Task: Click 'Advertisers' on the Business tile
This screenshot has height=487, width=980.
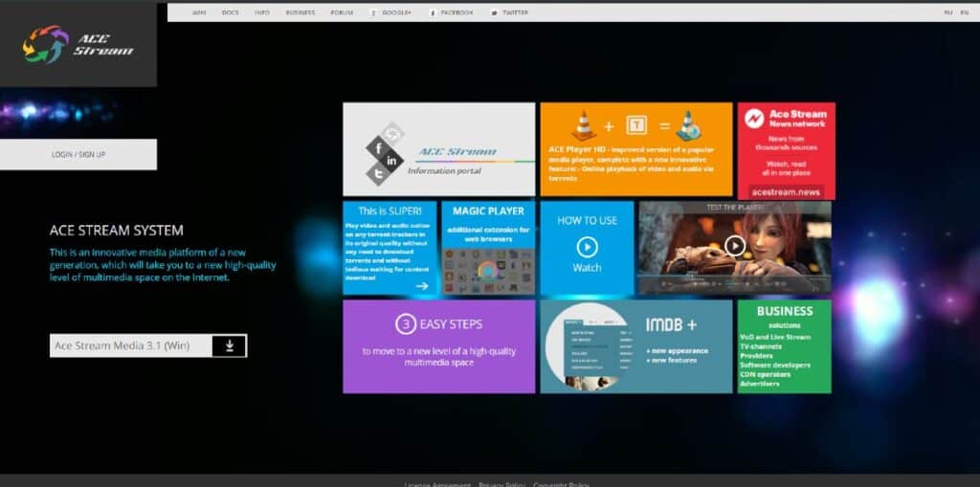Action: pyautogui.click(x=759, y=384)
